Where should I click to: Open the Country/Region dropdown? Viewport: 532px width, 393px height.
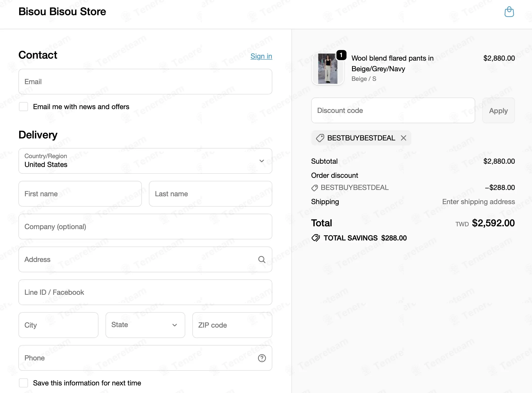click(x=145, y=161)
